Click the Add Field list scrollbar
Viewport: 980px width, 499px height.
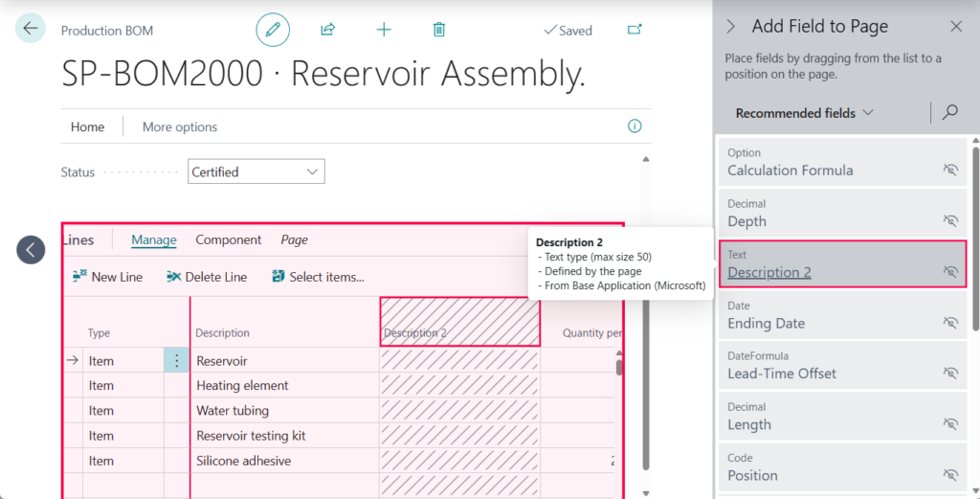click(975, 239)
